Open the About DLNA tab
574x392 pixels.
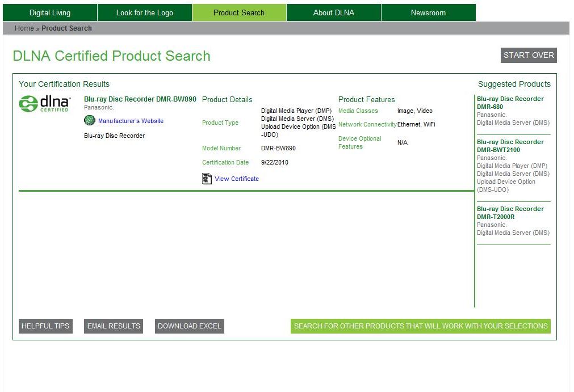tap(333, 12)
